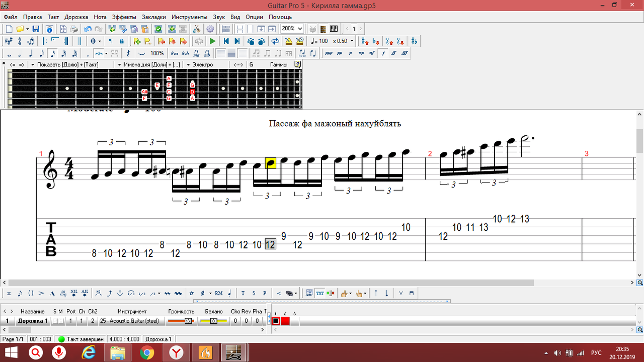Click the red bar 2 block in track timeline

(285, 321)
